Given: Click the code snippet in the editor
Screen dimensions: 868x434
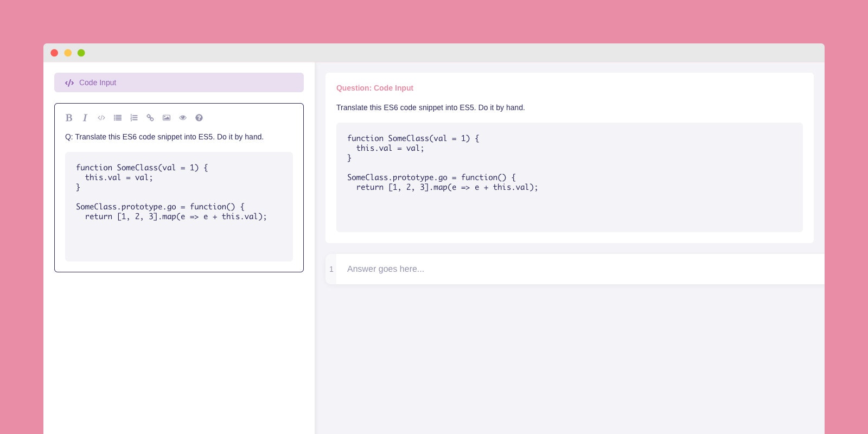Looking at the screenshot, I should (x=179, y=207).
